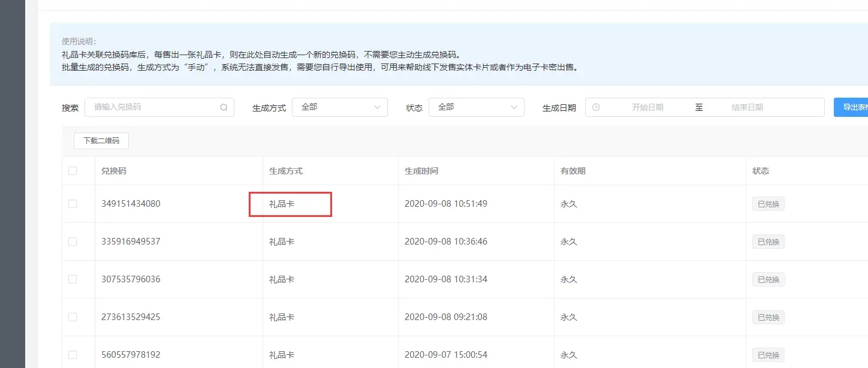Click code 335916949537
The image size is (868, 368).
pyautogui.click(x=131, y=242)
